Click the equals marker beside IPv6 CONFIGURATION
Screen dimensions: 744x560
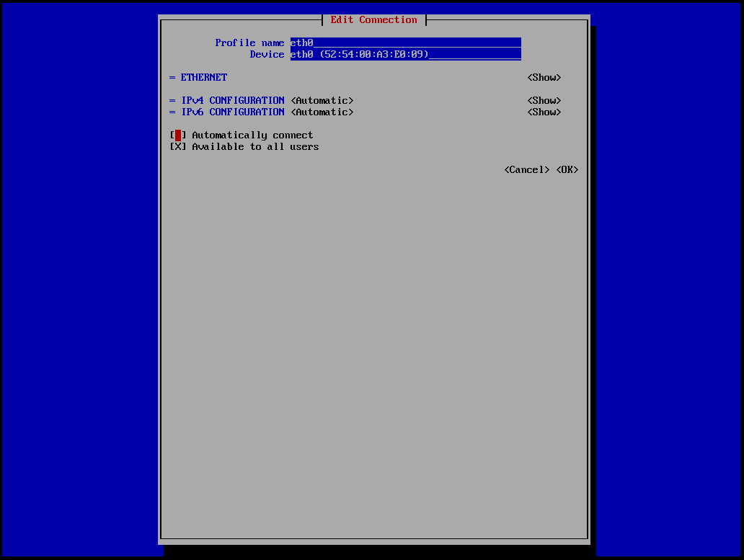click(x=172, y=112)
